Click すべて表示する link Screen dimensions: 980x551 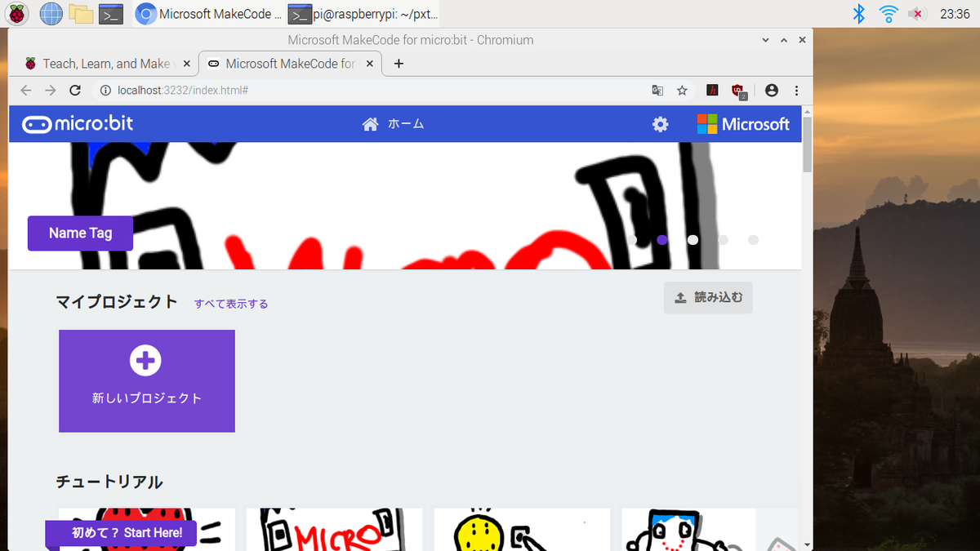click(x=231, y=304)
